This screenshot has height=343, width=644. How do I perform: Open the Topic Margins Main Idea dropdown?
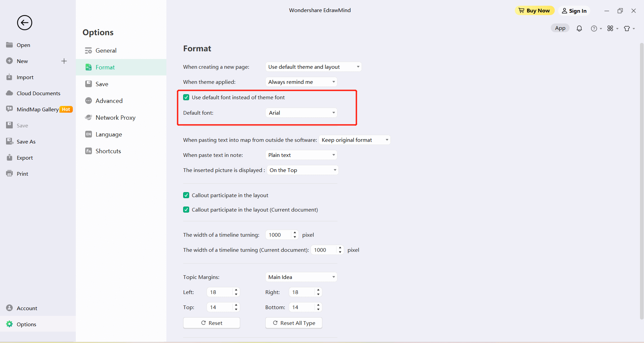click(x=301, y=277)
